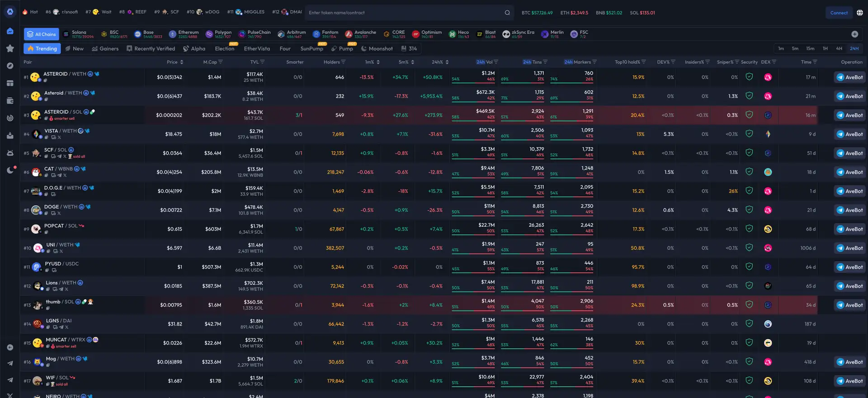Open the compass discover icon in sidebar
868x398 pixels.
10,66
